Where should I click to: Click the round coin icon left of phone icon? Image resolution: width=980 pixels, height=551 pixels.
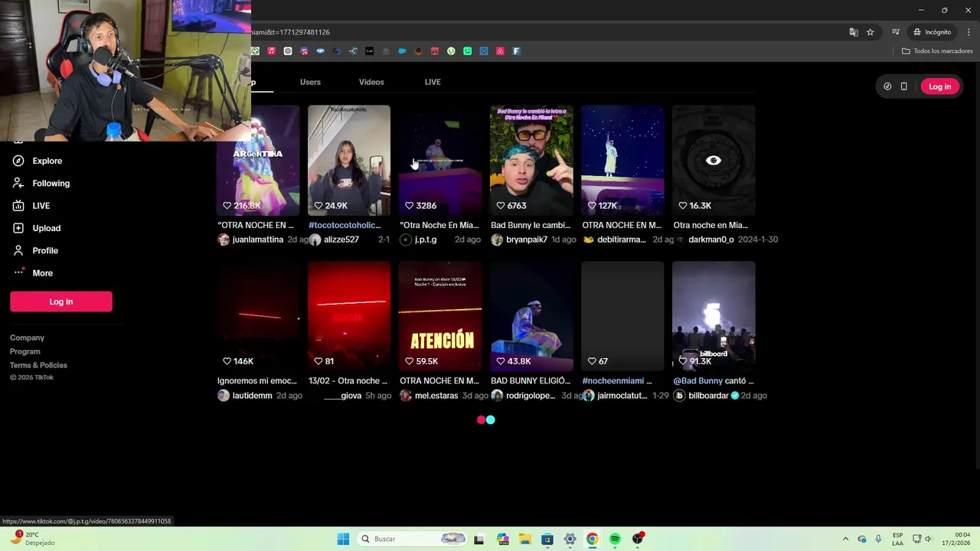pyautogui.click(x=887, y=86)
